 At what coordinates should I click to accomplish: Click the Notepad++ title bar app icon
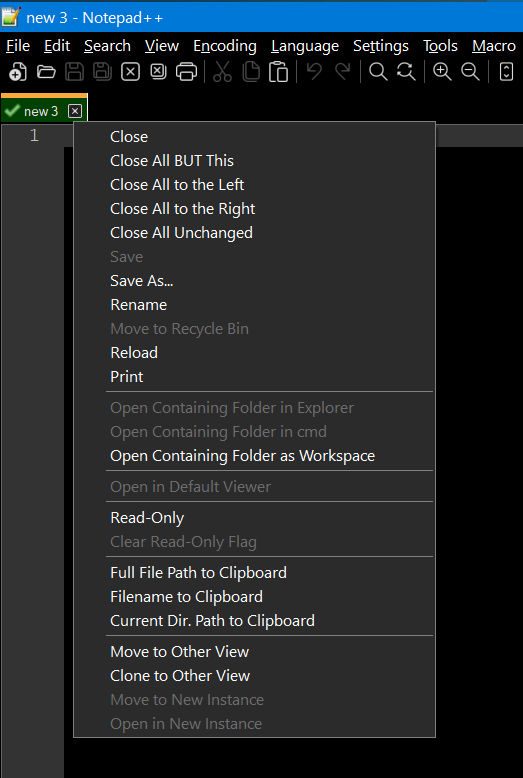pyautogui.click(x=11, y=16)
